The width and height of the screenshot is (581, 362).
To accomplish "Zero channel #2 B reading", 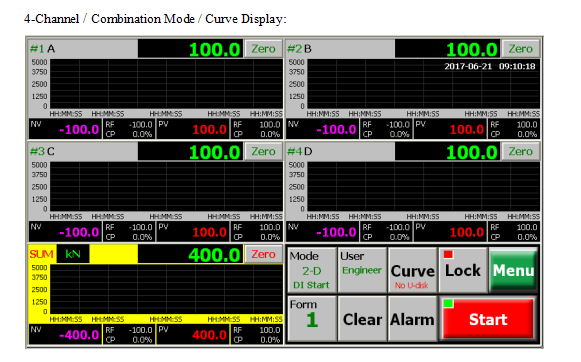I will [520, 49].
